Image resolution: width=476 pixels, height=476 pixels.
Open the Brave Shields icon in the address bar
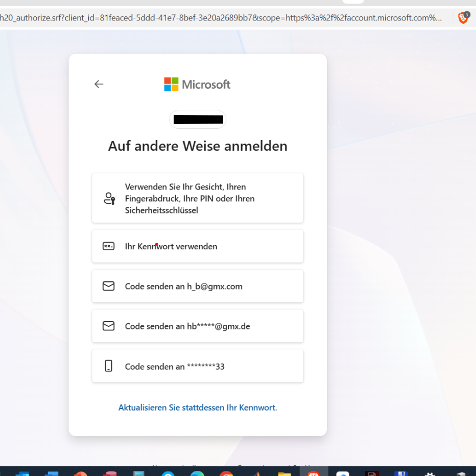click(464, 18)
